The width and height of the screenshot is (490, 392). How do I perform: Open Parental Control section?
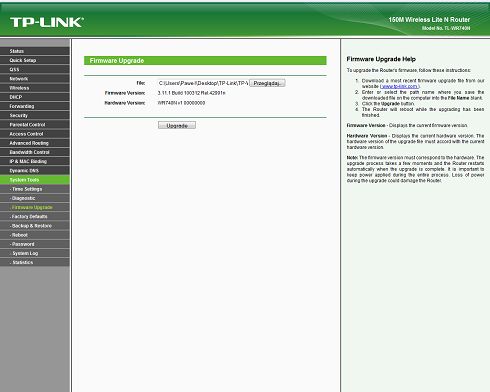(35, 125)
